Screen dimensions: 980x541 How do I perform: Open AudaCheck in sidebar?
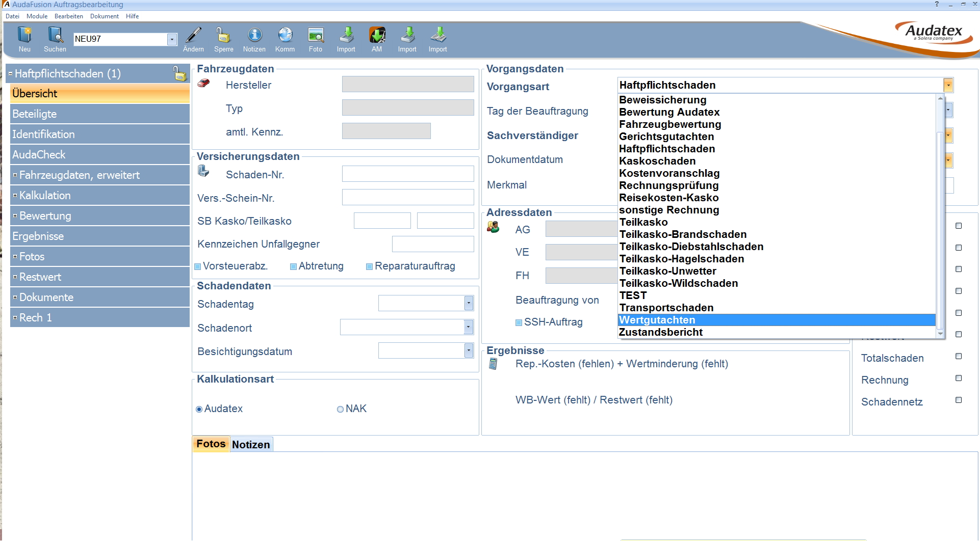100,154
